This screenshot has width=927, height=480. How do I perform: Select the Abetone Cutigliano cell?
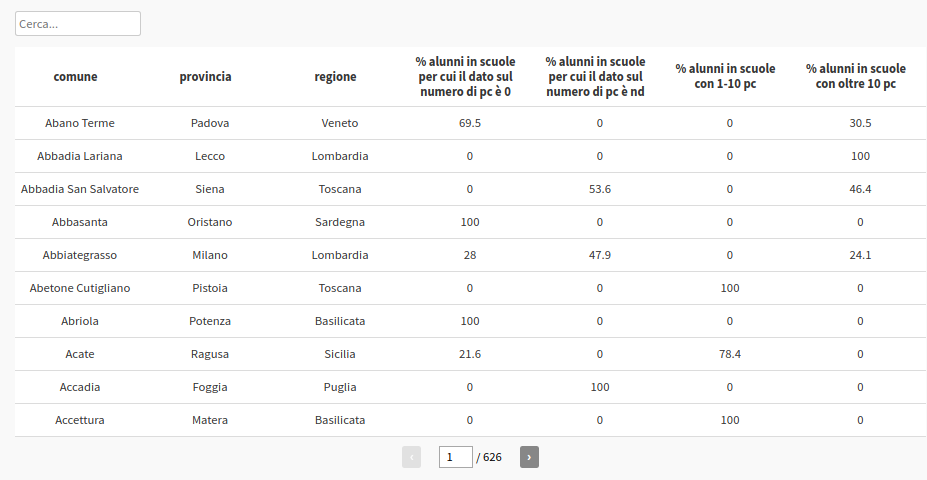[x=80, y=288]
